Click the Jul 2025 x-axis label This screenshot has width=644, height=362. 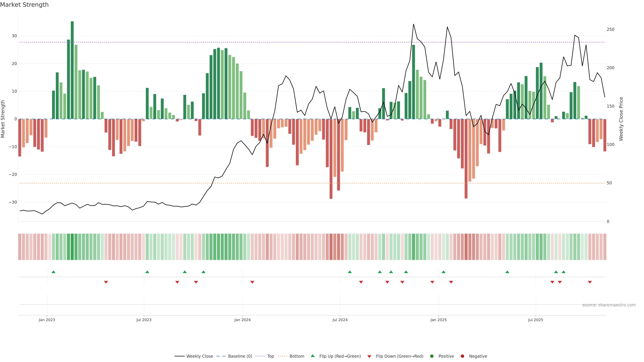[535, 320]
